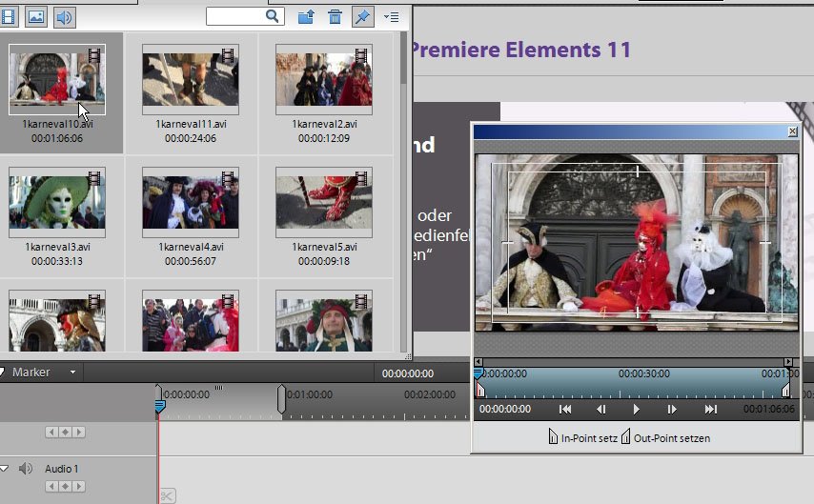
Task: Collapse the Audio 1 track
Action: (x=4, y=469)
